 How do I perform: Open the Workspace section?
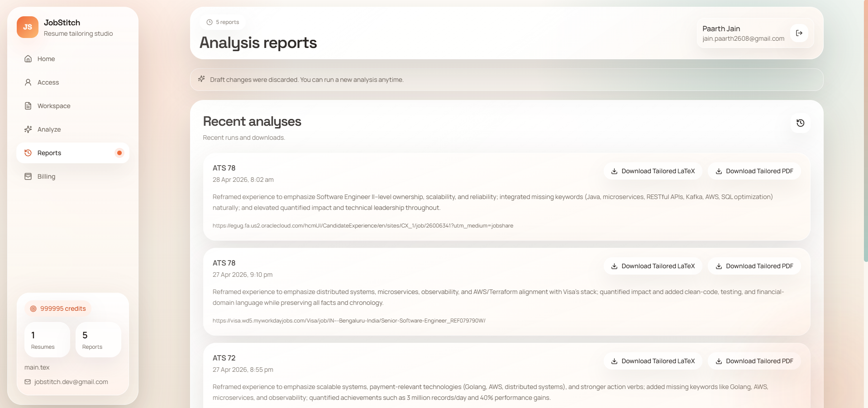(x=73, y=106)
